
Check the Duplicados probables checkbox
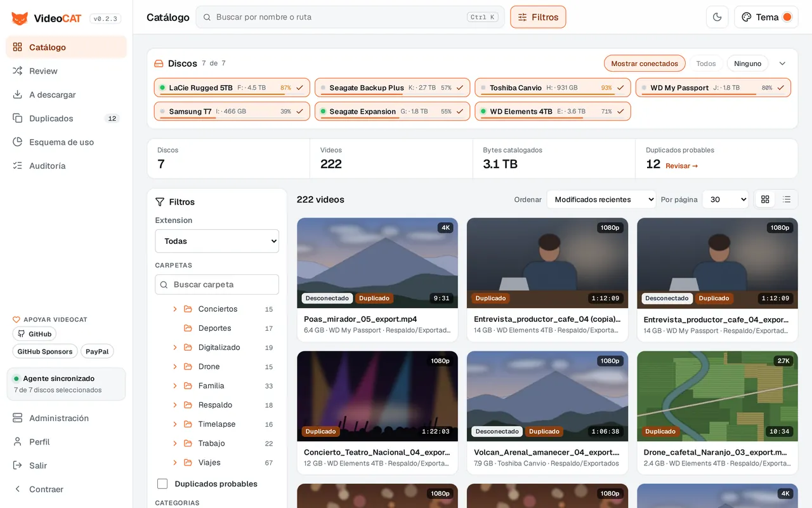pyautogui.click(x=162, y=484)
